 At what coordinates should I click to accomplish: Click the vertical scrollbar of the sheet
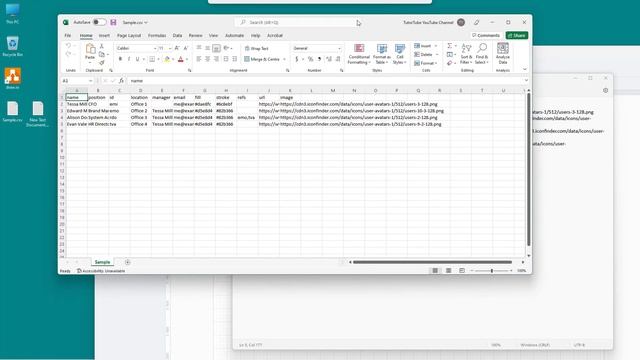[x=529, y=169]
